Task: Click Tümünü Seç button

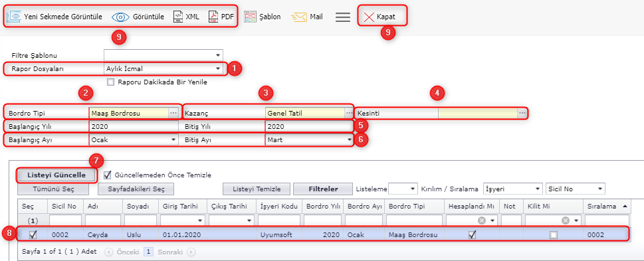Action: tap(53, 189)
